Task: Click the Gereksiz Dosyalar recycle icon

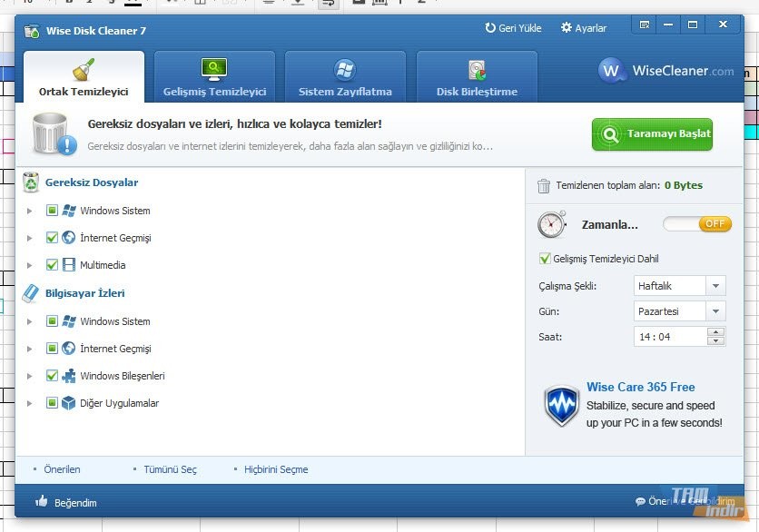Action: 31,182
